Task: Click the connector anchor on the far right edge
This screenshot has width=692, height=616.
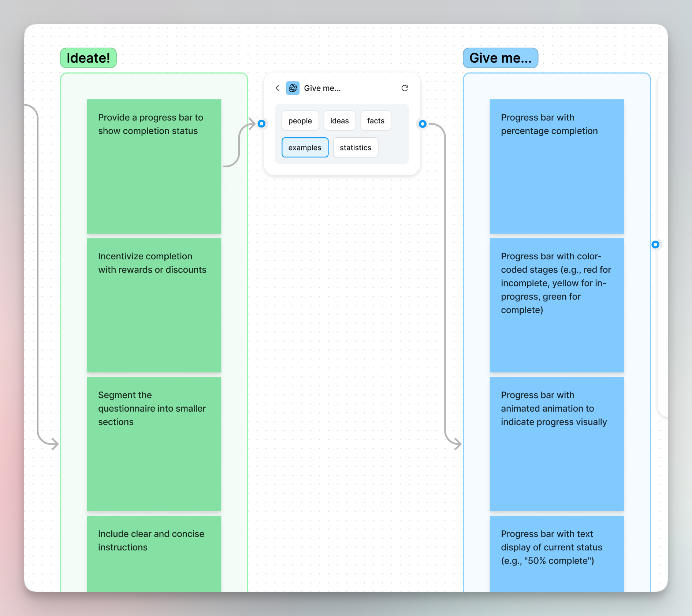Action: (655, 245)
